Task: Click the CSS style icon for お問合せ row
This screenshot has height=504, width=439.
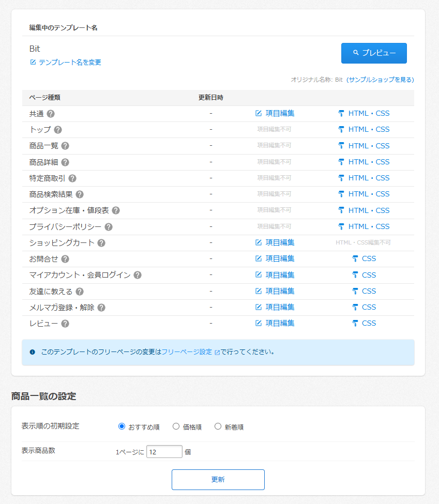Action: click(x=354, y=258)
